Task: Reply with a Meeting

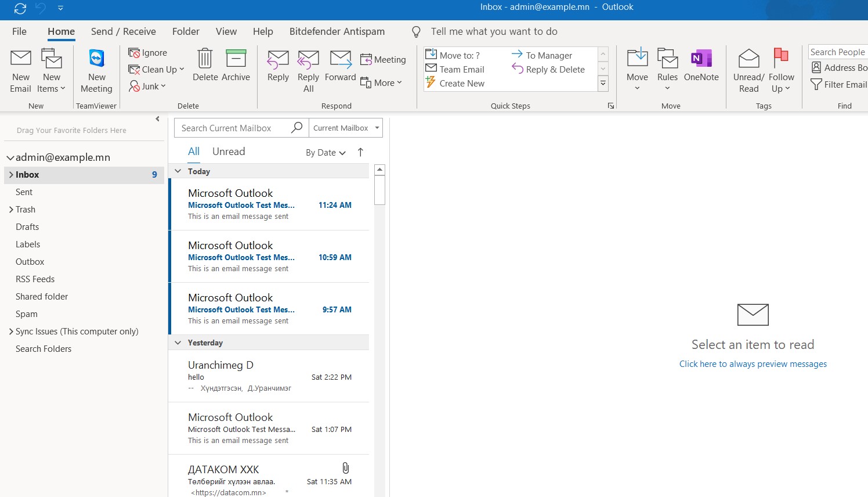Action: coord(383,60)
